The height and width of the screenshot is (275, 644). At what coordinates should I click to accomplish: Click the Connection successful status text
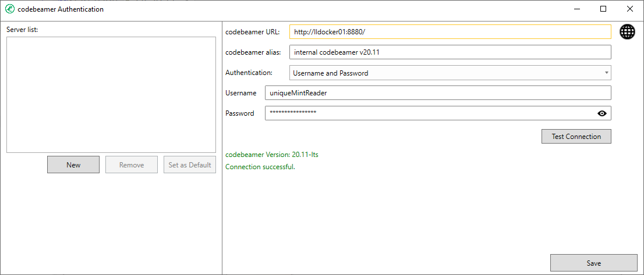click(260, 167)
